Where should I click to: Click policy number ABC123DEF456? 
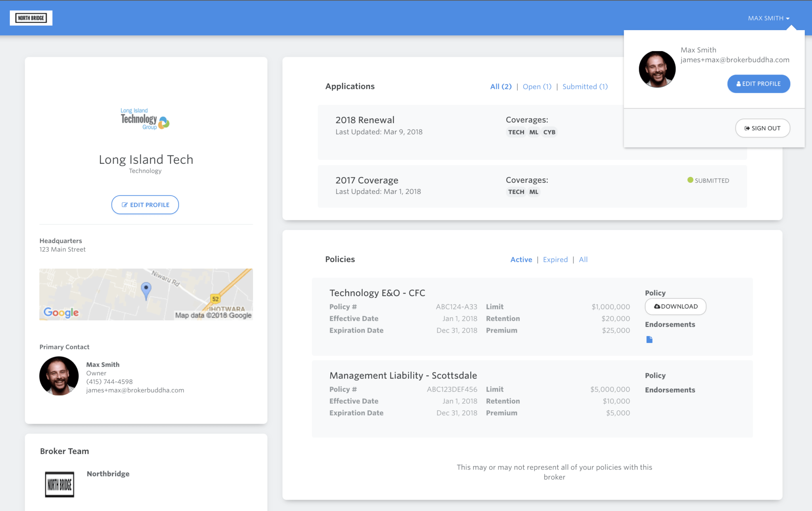[x=452, y=389]
